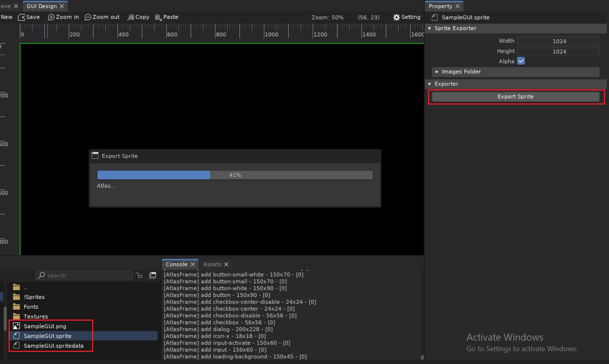Open the Textures folder
Screen dimensions: 609x364
pyautogui.click(x=36, y=316)
